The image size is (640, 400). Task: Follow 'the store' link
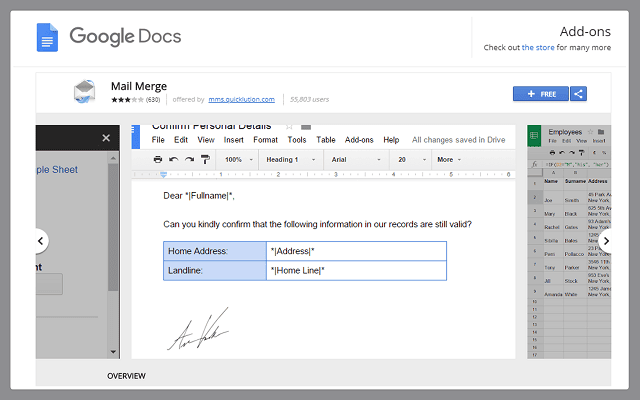[x=538, y=47]
